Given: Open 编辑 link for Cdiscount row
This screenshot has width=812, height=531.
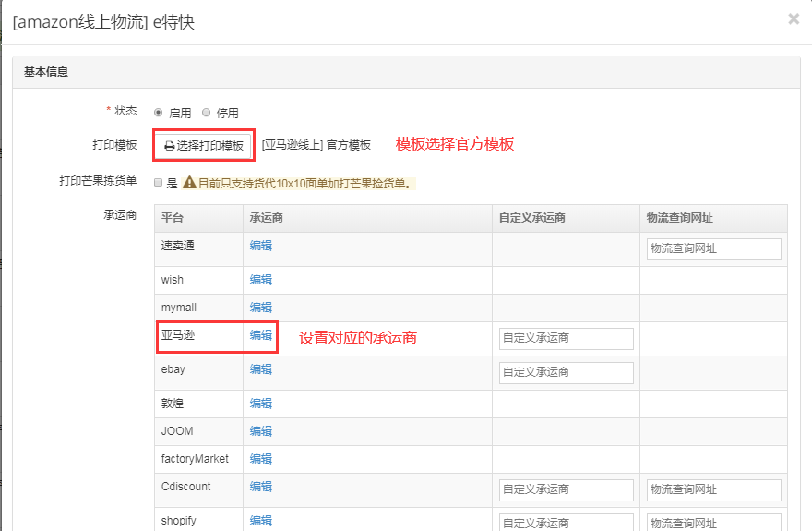Looking at the screenshot, I should pyautogui.click(x=261, y=487).
